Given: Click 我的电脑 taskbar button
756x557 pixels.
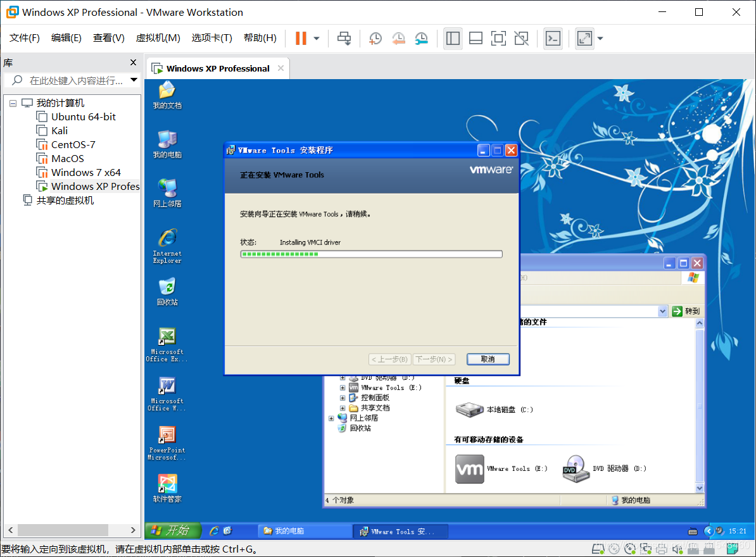Looking at the screenshot, I should (305, 531).
